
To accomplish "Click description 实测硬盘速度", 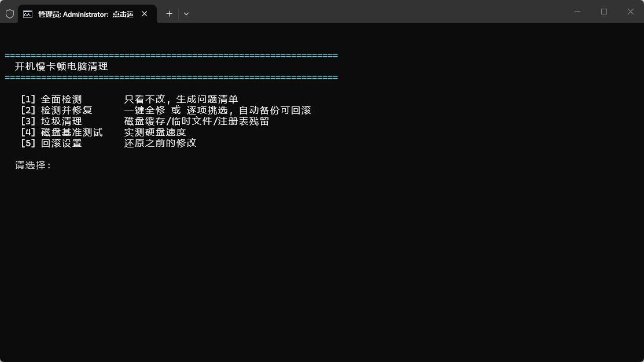I will click(155, 132).
